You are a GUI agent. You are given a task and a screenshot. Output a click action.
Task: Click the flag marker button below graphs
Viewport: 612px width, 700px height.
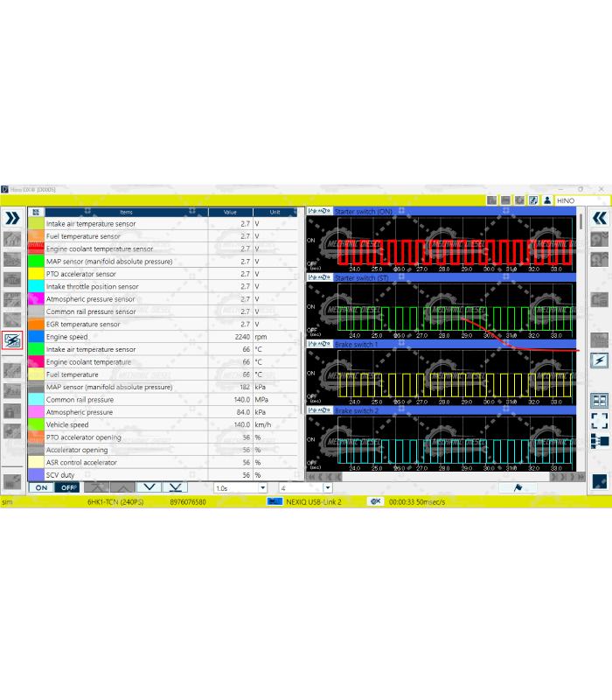(x=518, y=487)
